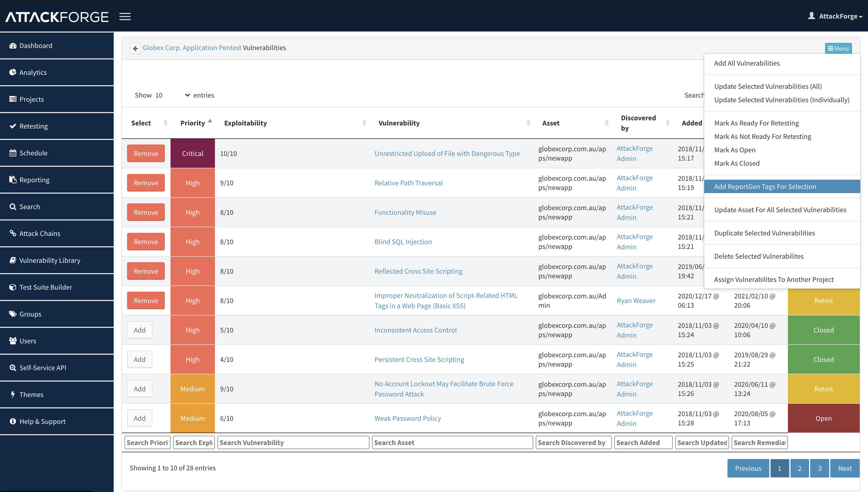The image size is (868, 492).
Task: Sort table by Priority column arrow
Action: point(210,121)
